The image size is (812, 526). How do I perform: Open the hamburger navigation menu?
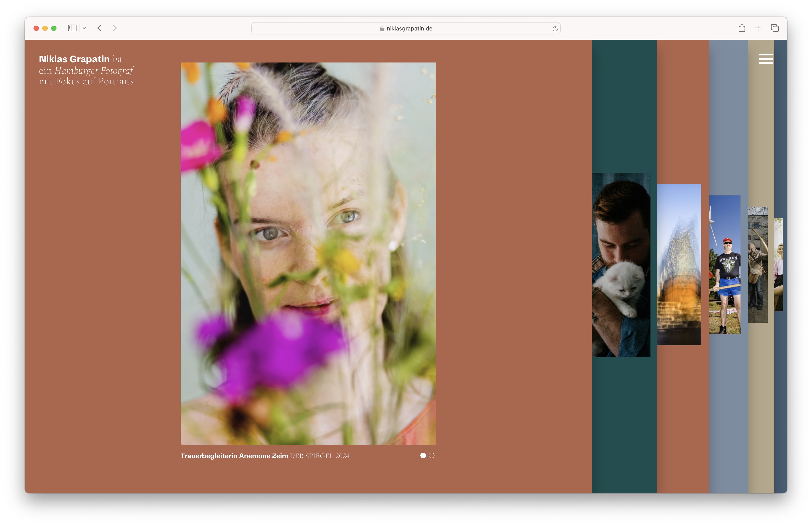766,59
